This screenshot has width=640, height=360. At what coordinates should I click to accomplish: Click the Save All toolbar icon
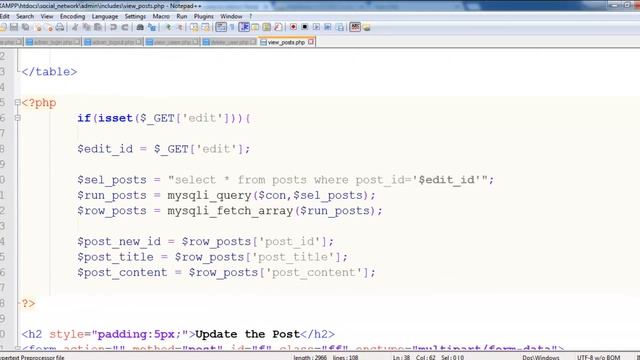coord(26,27)
